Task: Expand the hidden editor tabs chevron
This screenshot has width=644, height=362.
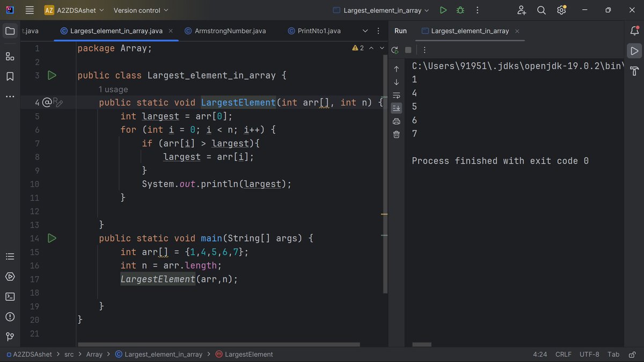Action: (x=365, y=31)
